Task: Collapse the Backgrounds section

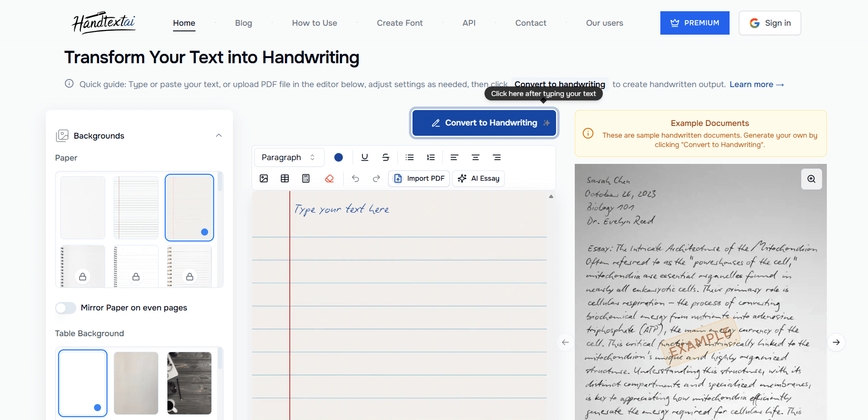Action: [218, 135]
